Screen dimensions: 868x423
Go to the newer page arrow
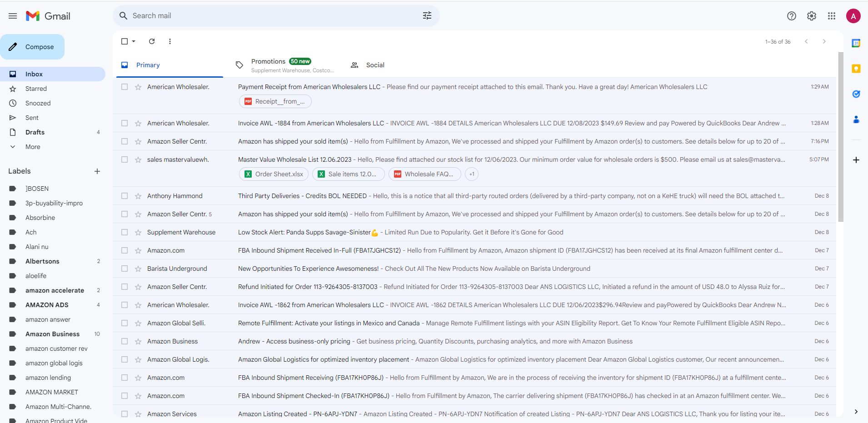coord(806,41)
